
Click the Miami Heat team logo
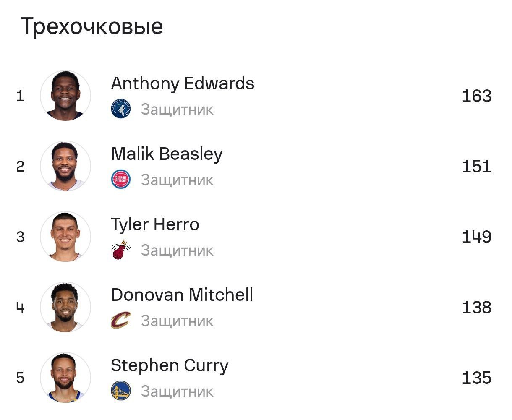click(x=121, y=250)
